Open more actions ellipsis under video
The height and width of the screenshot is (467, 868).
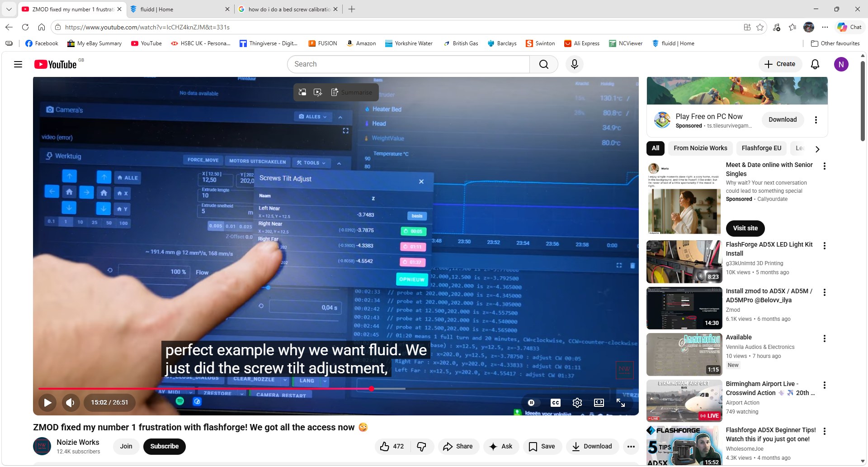coord(631,447)
